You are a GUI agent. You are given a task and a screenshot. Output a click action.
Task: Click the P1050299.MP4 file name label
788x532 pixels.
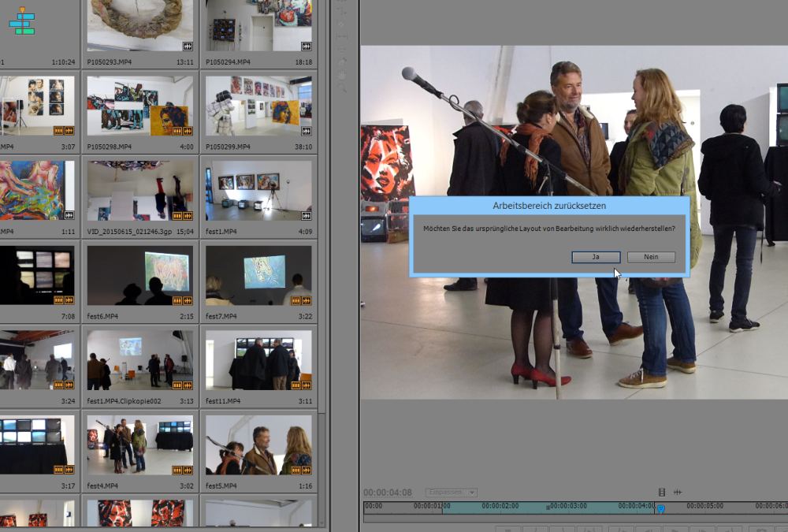pos(228,147)
